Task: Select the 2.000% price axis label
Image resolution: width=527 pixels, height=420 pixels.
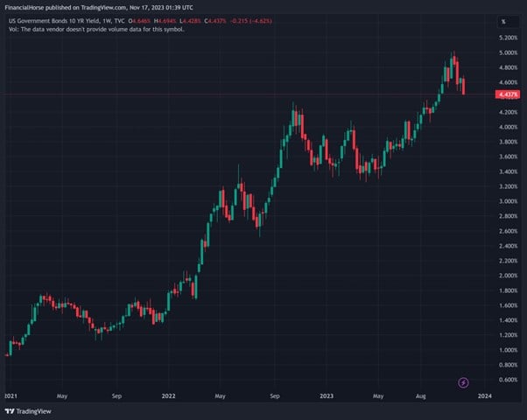Action: pyautogui.click(x=508, y=276)
